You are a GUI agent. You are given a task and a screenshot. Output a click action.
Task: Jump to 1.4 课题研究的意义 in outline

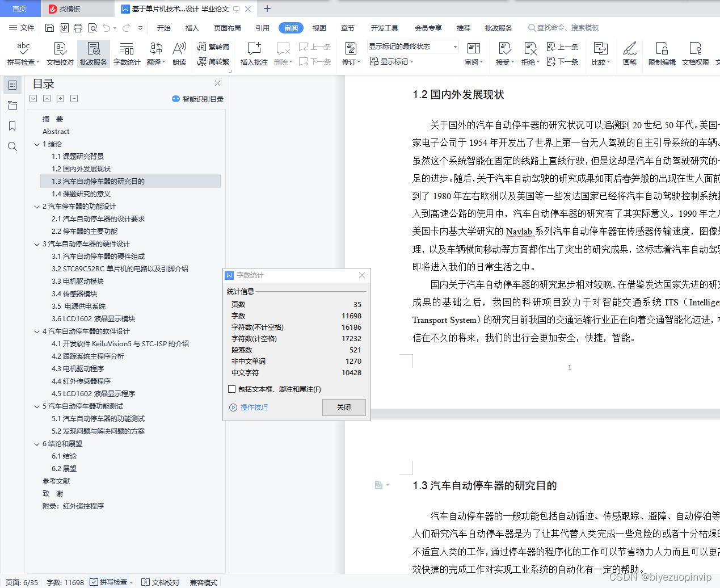81,194
